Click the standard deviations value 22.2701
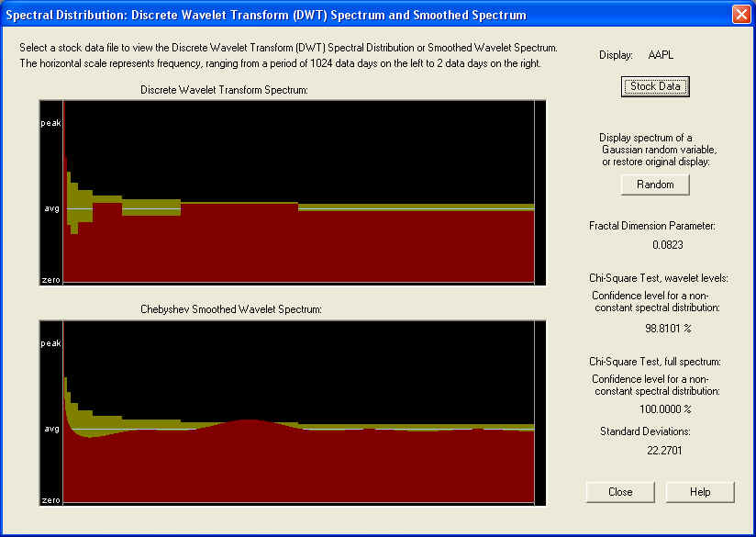 point(664,451)
